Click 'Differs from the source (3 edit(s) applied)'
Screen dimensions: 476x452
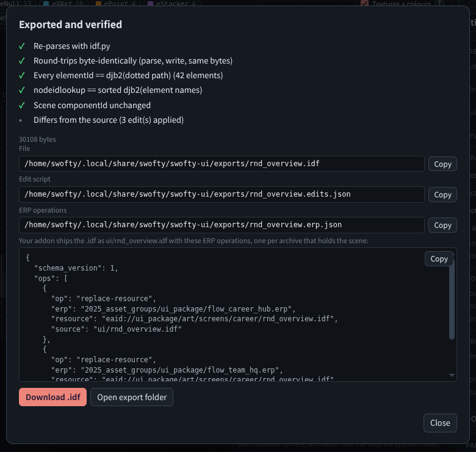[109, 120]
